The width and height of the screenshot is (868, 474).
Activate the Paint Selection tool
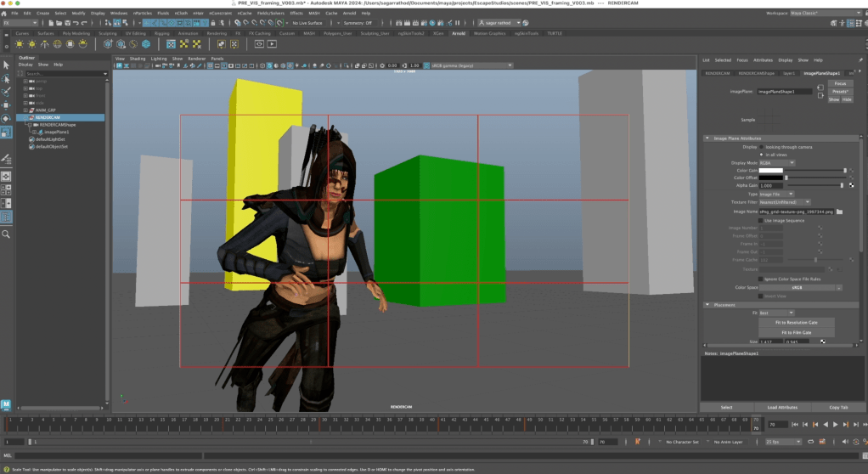6,91
